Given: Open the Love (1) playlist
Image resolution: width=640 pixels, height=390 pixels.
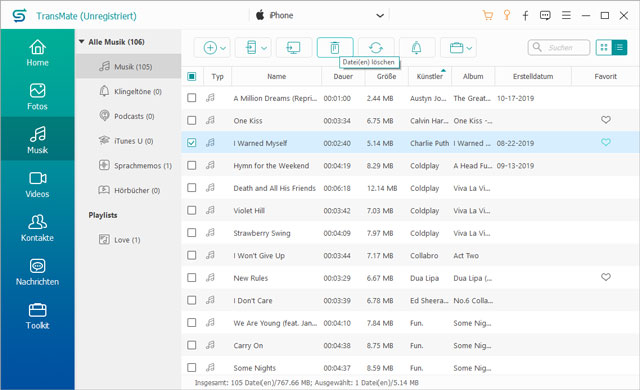Looking at the screenshot, I should [x=120, y=239].
